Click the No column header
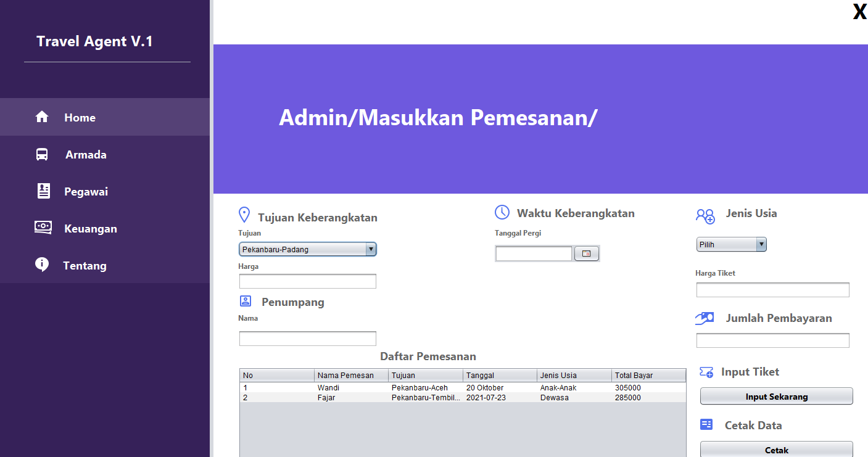The width and height of the screenshot is (868, 457). point(277,376)
